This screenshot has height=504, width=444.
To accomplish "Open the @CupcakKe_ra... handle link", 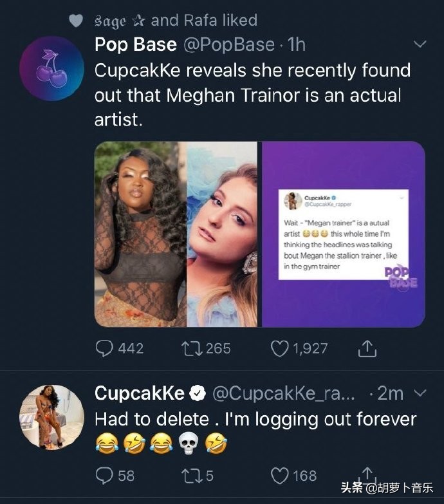I will (282, 393).
